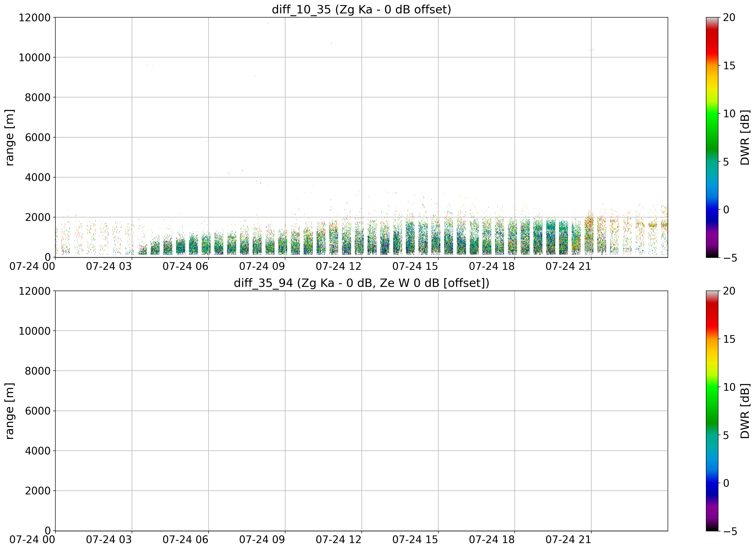Click the 0 tick on the bottom colorbar
This screenshot has height=550, width=756.
point(726,483)
